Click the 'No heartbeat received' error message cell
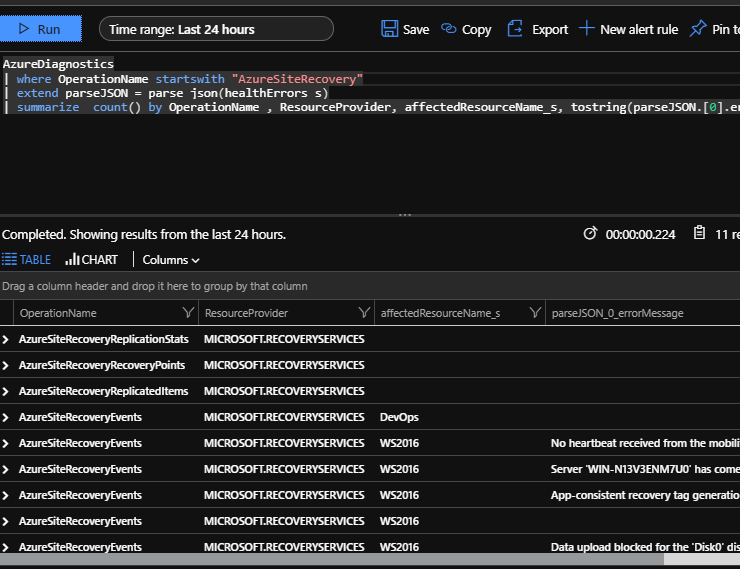 645,443
